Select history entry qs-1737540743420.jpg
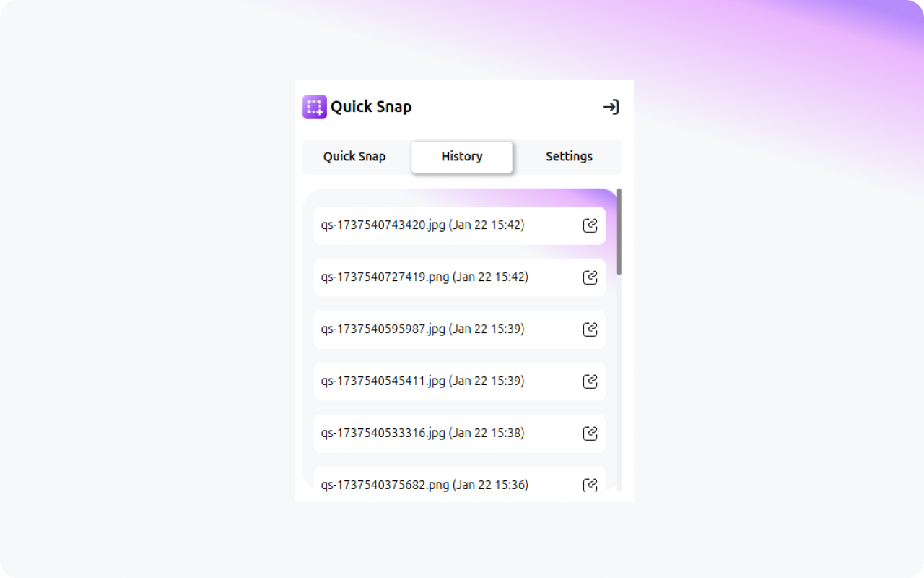This screenshot has width=924, height=578. coord(422,225)
